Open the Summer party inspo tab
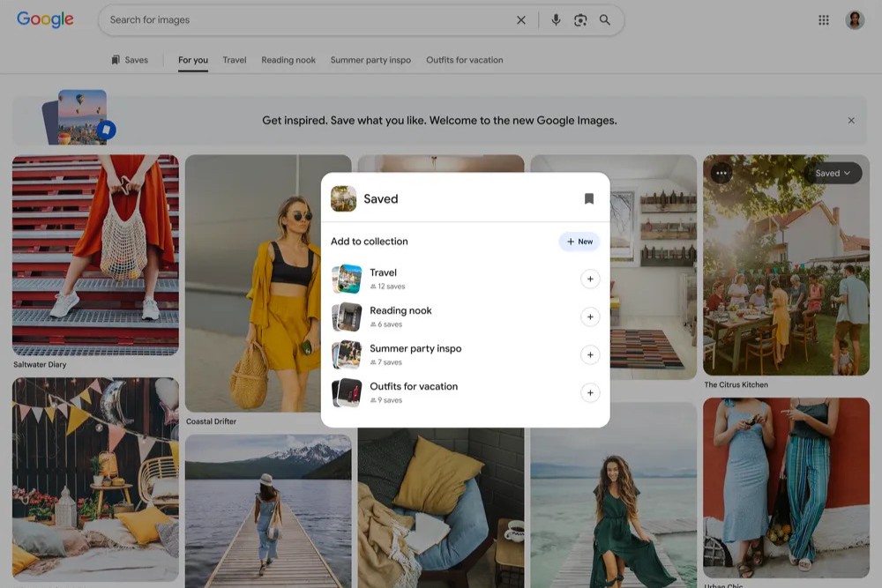The height and width of the screenshot is (588, 882). click(370, 60)
